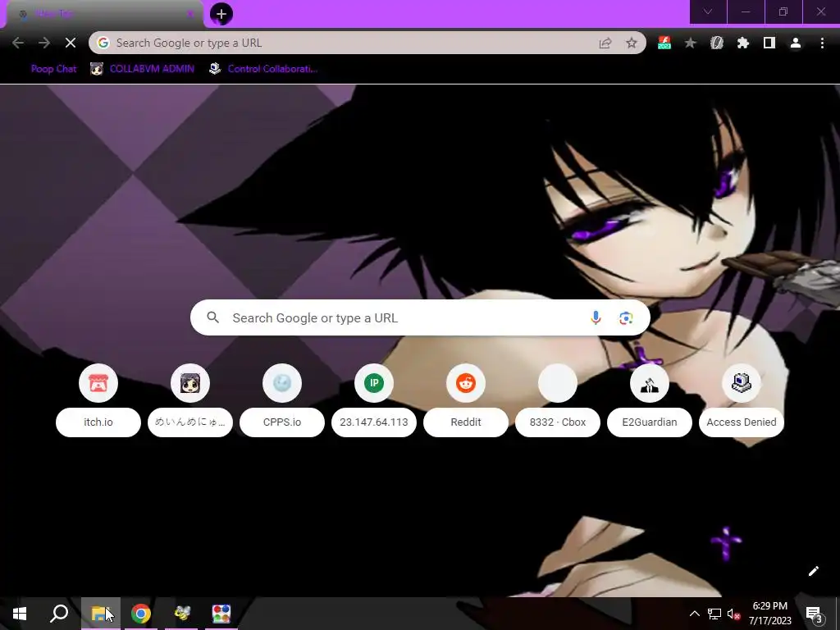Click the muted volume tray icon
The width and height of the screenshot is (840, 630).
[x=733, y=614]
